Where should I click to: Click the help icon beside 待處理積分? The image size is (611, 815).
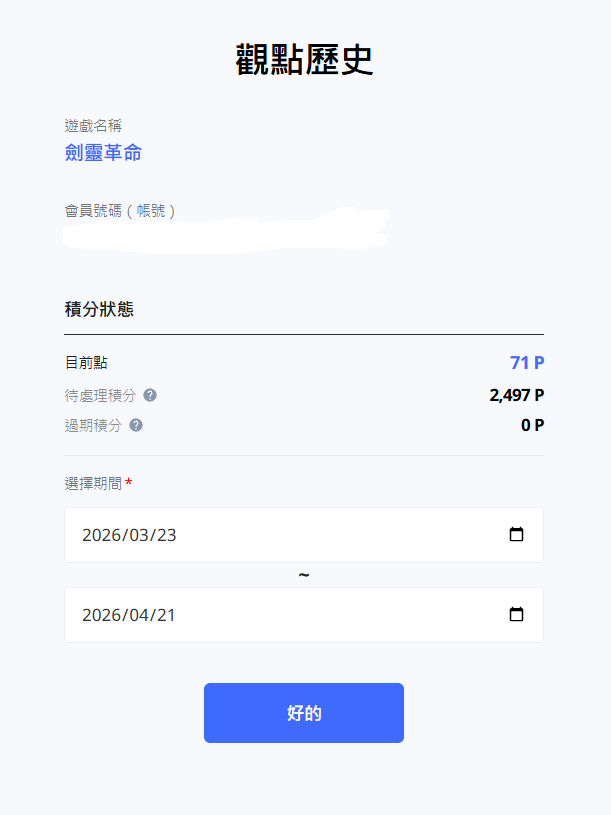coord(150,395)
